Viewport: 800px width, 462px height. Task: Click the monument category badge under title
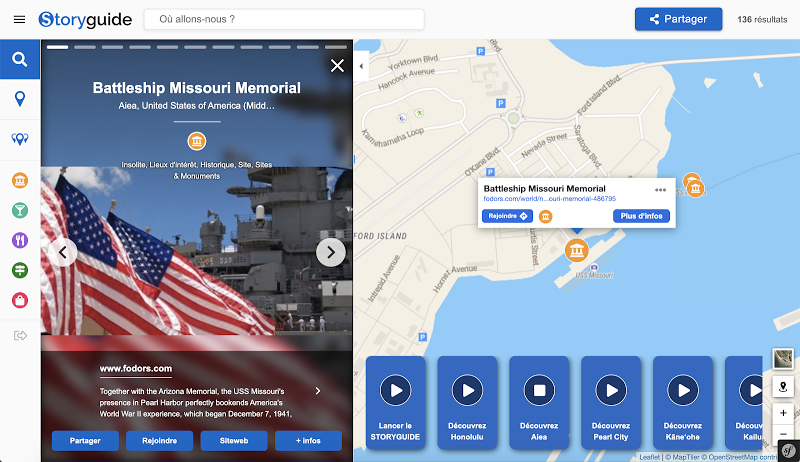197,141
